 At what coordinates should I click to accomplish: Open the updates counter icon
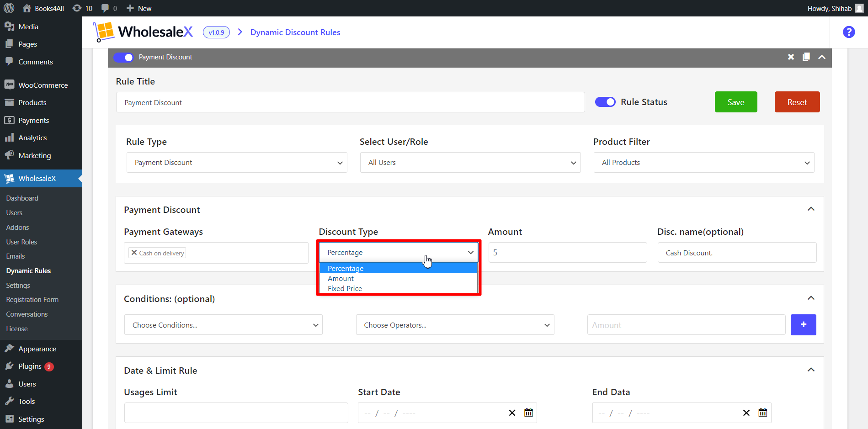[x=77, y=8]
